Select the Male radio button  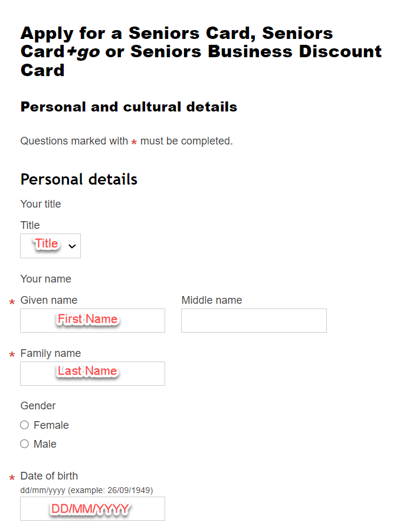(24, 444)
